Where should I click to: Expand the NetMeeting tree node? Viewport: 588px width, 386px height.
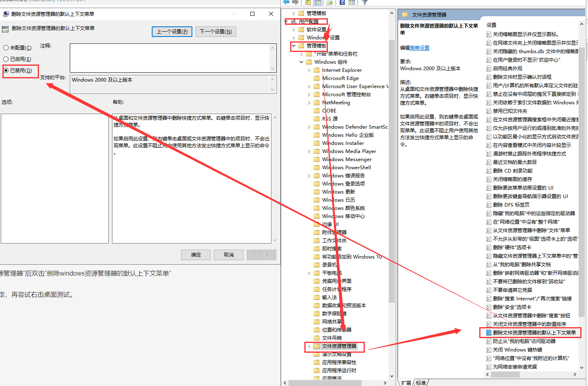click(x=309, y=103)
